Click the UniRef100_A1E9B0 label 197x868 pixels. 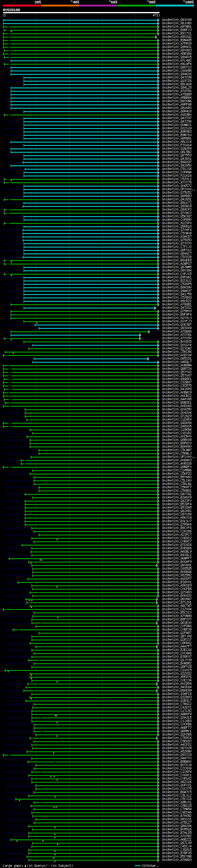[x=177, y=115]
